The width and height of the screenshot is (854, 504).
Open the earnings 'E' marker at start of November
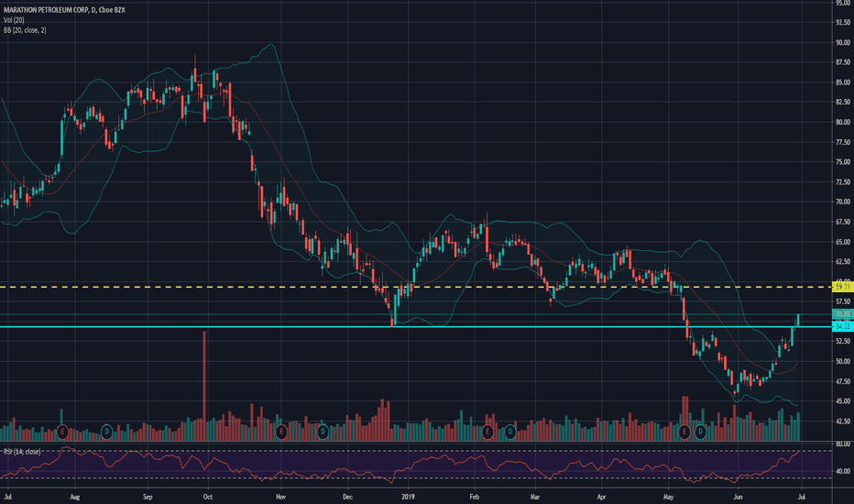point(281,433)
